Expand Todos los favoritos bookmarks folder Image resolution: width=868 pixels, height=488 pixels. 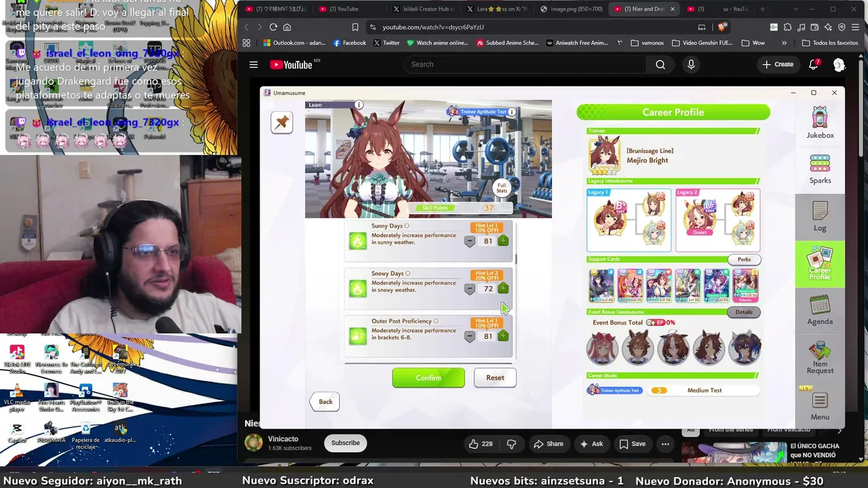click(829, 43)
